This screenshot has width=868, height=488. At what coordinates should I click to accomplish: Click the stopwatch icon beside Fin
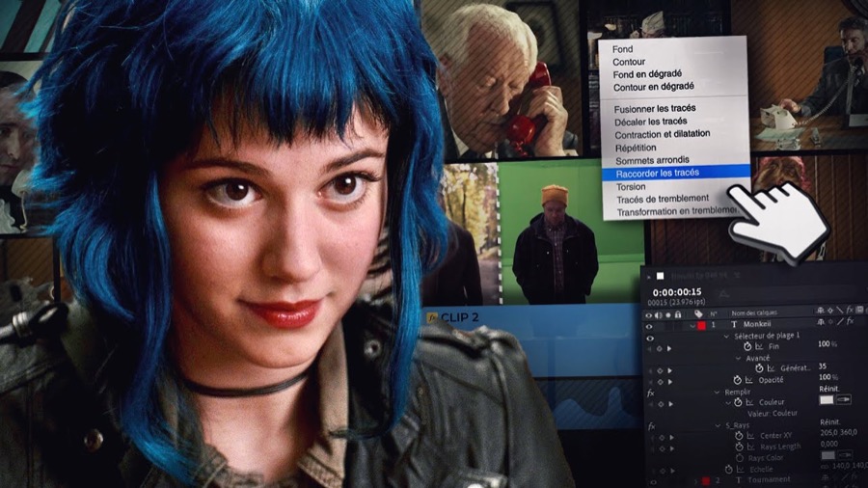[747, 347]
